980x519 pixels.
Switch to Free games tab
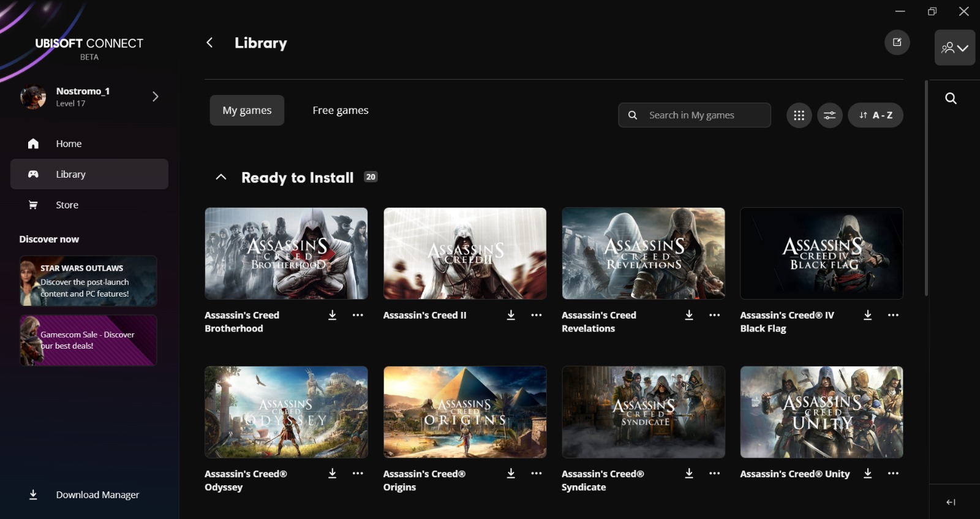[x=341, y=110]
